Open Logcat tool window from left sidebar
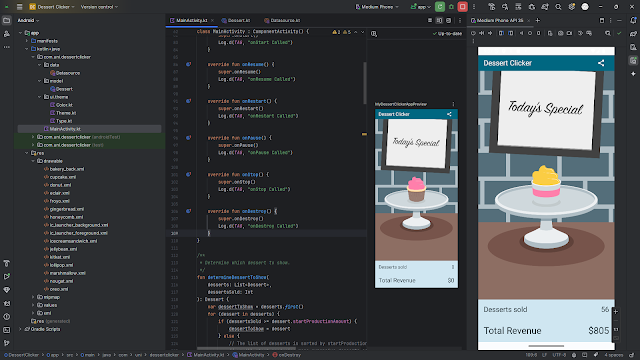The width and height of the screenshot is (640, 360). pyautogui.click(x=7, y=303)
